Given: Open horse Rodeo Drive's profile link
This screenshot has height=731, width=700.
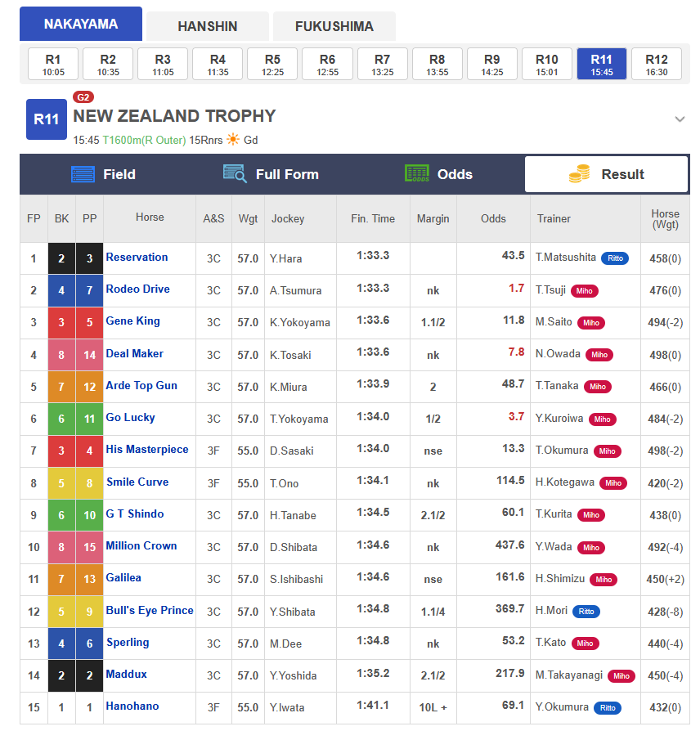Looking at the screenshot, I should (x=137, y=289).
